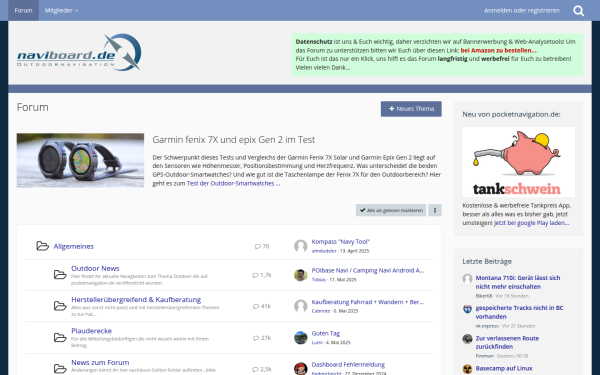Click the 27k count for Plauderecke
600x375 pixels.
(262, 338)
